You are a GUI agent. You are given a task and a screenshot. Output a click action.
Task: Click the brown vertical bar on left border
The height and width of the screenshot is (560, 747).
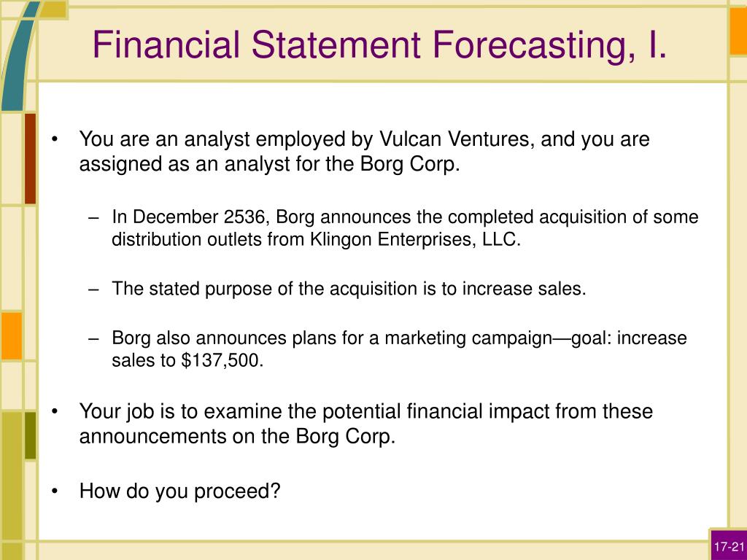(x=30, y=158)
